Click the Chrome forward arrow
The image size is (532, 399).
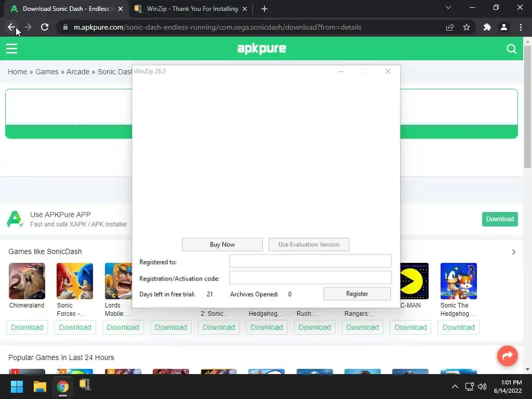[28, 27]
